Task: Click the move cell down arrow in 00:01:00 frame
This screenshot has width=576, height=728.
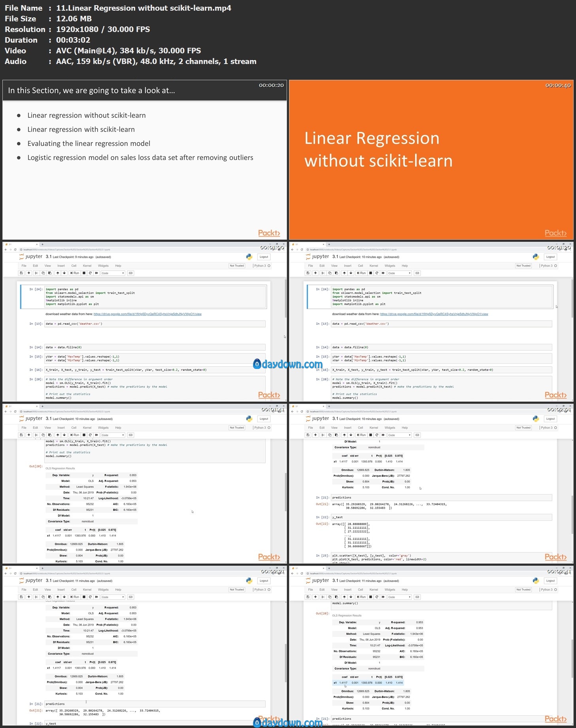Action: (x=64, y=273)
